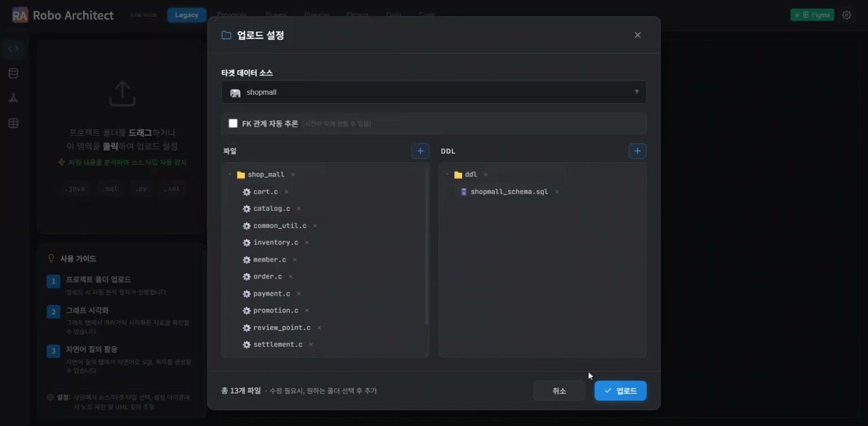Image resolution: width=868 pixels, height=426 pixels.
Task: Add files with the 파일 plus icon
Action: 420,151
